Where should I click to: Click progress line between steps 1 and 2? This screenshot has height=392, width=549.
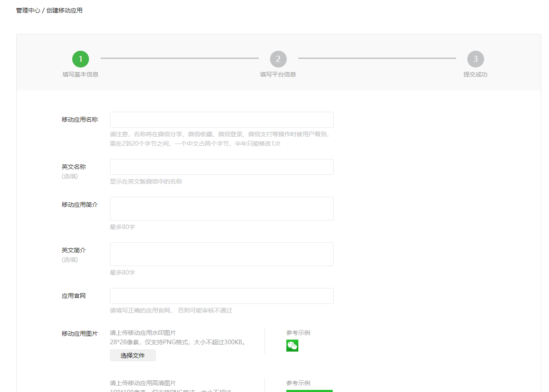[x=179, y=58]
